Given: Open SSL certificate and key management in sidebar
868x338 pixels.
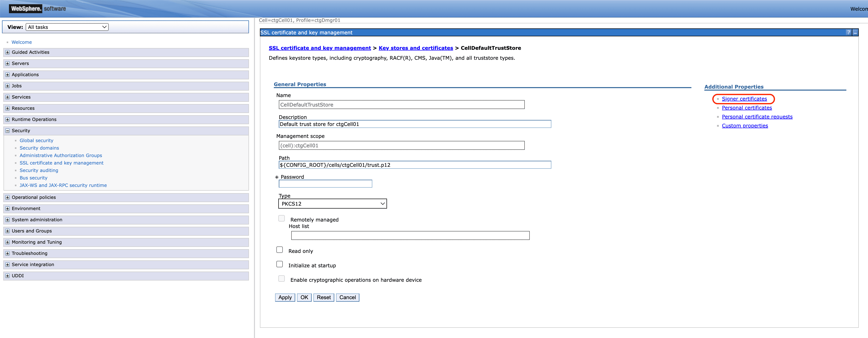Looking at the screenshot, I should 61,163.
